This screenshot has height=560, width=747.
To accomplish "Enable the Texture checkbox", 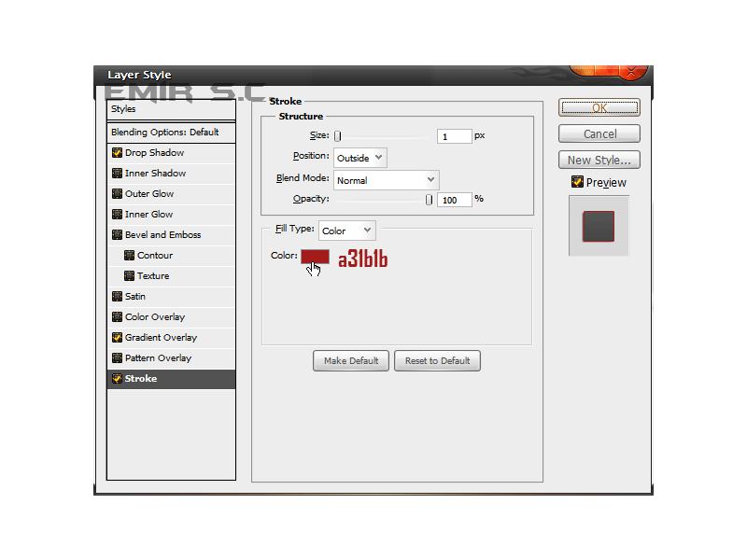I will tap(129, 275).
